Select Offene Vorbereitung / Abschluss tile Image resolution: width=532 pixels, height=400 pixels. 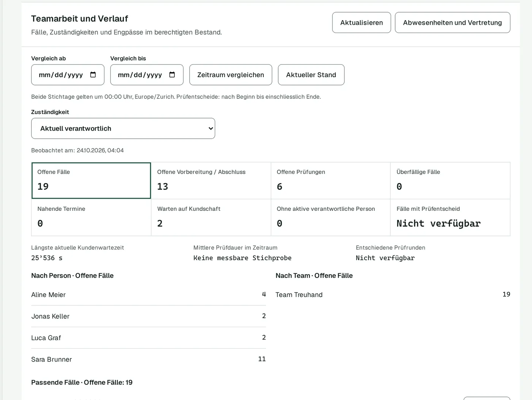point(211,180)
